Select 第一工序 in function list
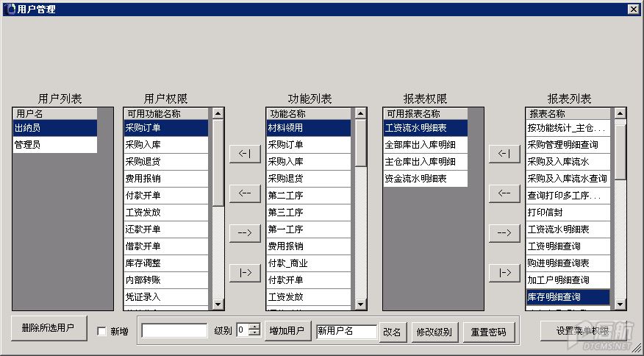 pos(309,229)
